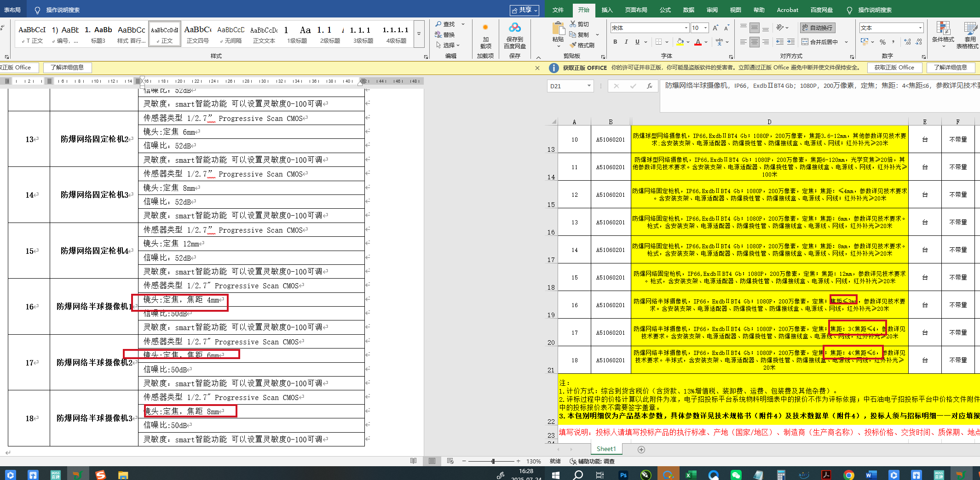Toggle Print Layout view in Word status bar
The height and width of the screenshot is (480, 980).
(x=432, y=461)
